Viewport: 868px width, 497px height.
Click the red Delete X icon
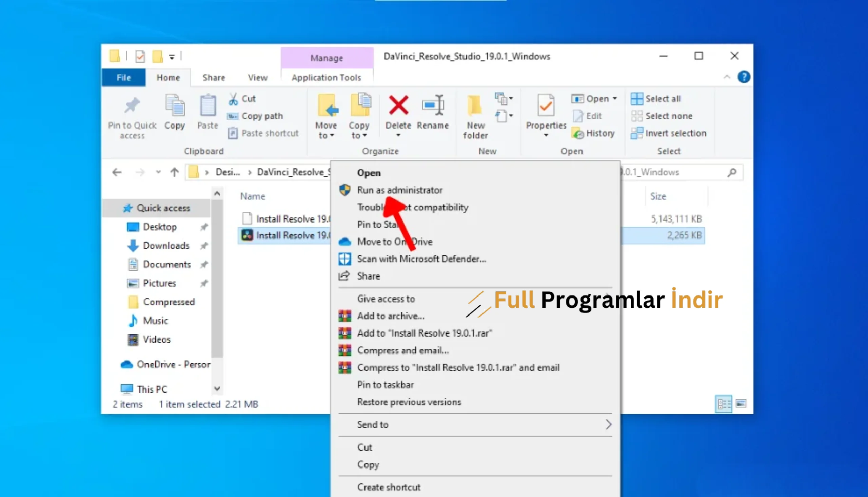(x=398, y=105)
